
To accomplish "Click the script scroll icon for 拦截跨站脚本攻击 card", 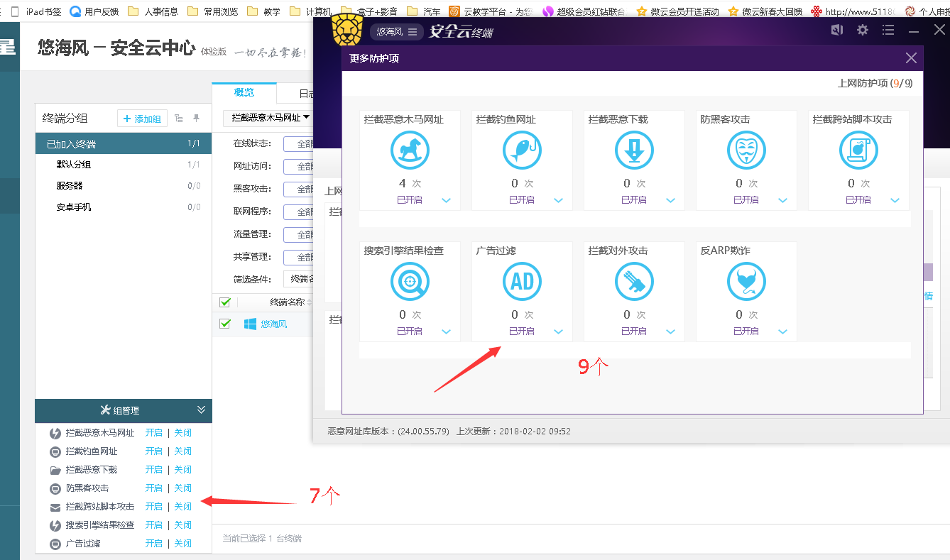I will (858, 150).
